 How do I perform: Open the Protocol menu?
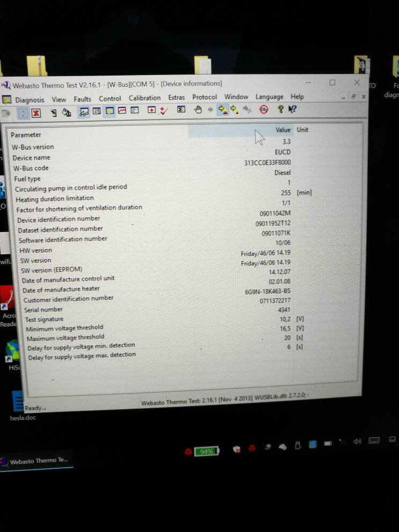[204, 97]
